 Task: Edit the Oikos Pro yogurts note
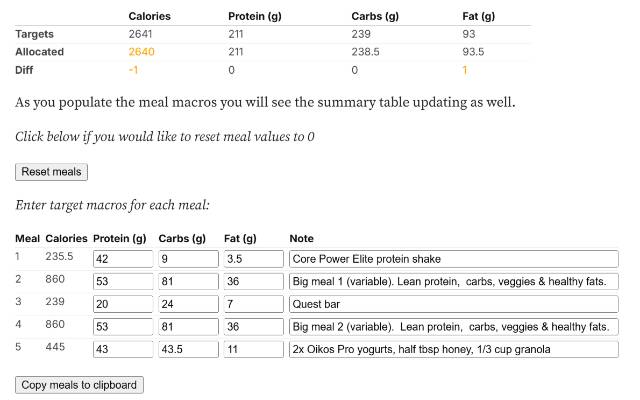[454, 350]
